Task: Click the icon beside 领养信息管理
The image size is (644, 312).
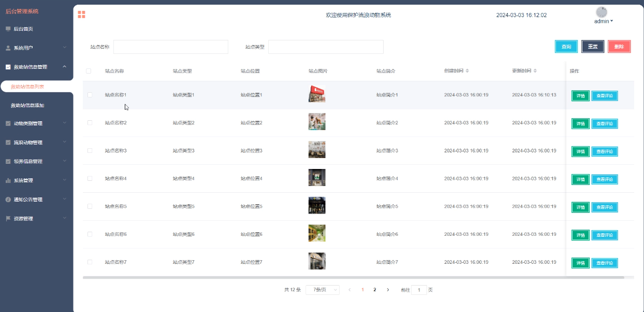Action: [x=8, y=161]
